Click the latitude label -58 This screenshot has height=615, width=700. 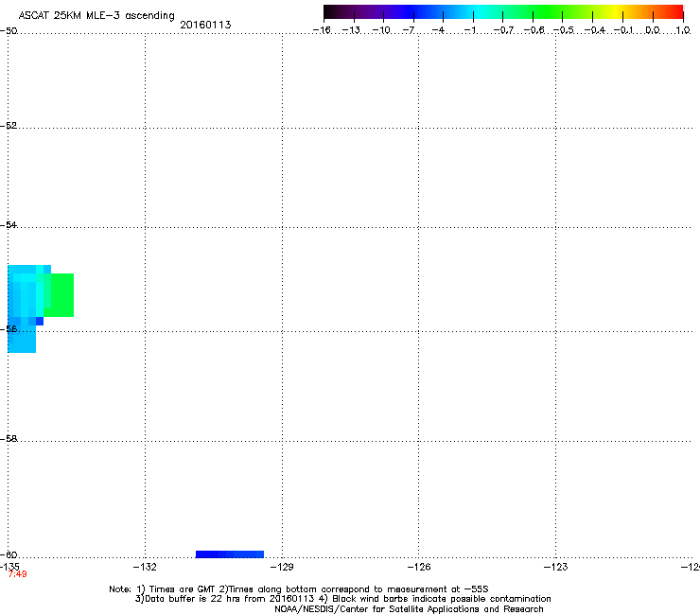click(x=9, y=439)
